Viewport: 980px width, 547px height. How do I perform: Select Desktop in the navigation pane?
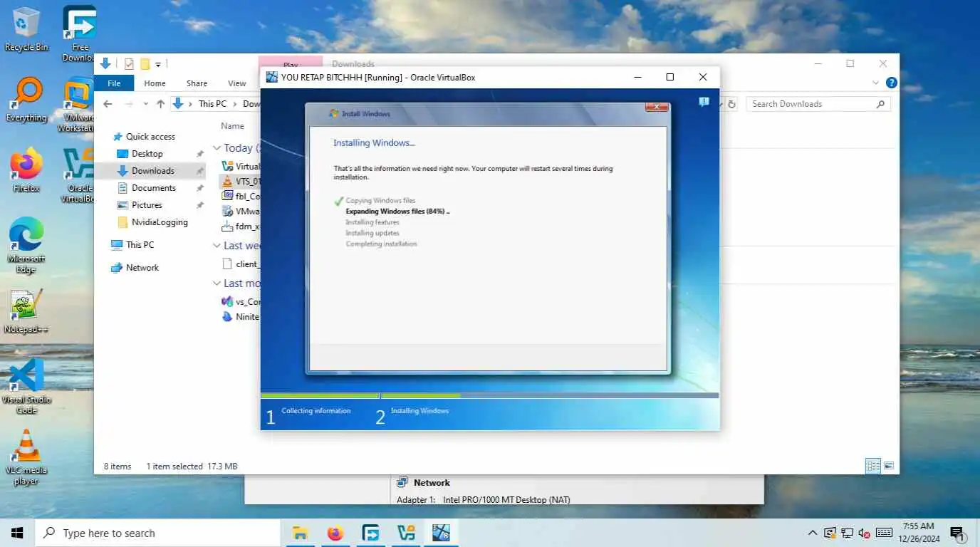coord(147,154)
